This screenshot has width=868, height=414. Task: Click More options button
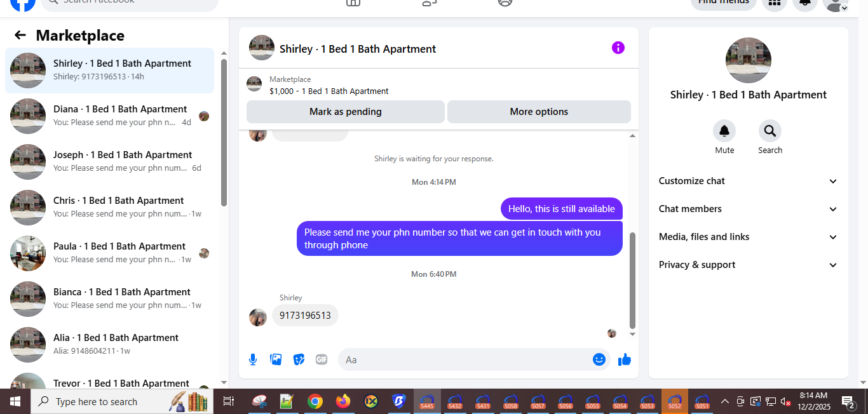(539, 112)
